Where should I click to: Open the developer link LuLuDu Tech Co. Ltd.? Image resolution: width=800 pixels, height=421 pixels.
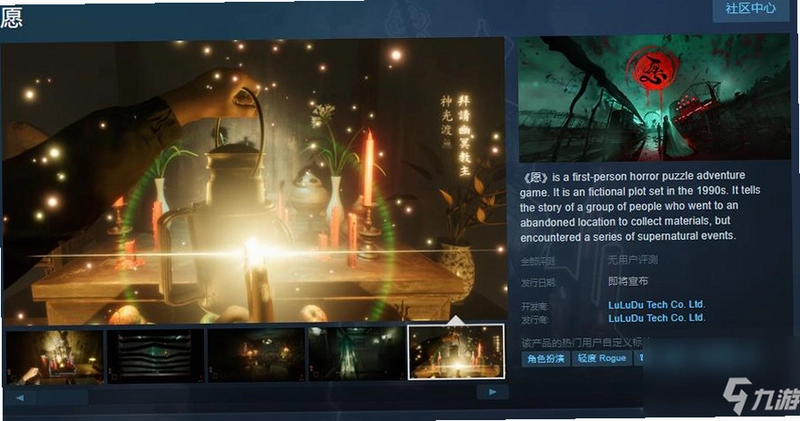pyautogui.click(x=656, y=305)
